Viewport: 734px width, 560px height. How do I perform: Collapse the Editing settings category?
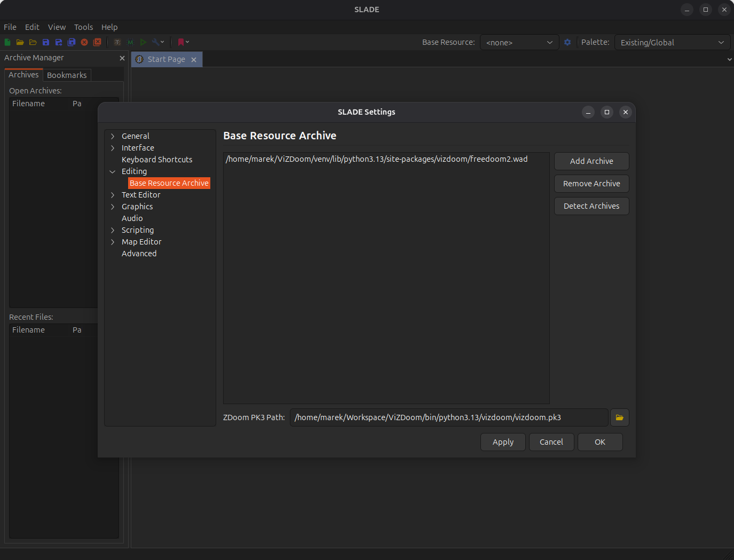113,171
